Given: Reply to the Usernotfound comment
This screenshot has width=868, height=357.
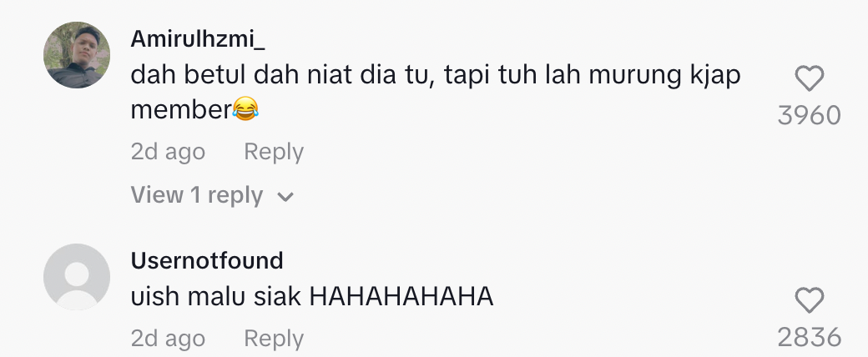Looking at the screenshot, I should [x=274, y=339].
